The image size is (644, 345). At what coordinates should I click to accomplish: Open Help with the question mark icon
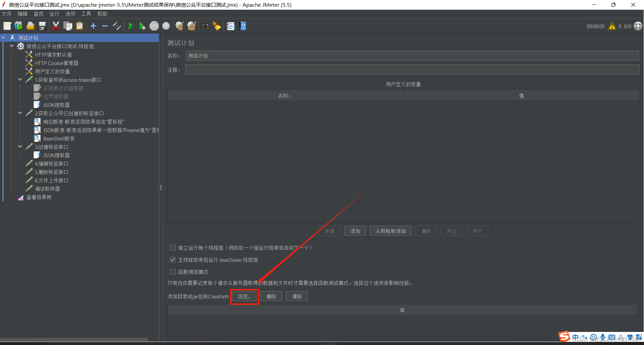(x=243, y=26)
